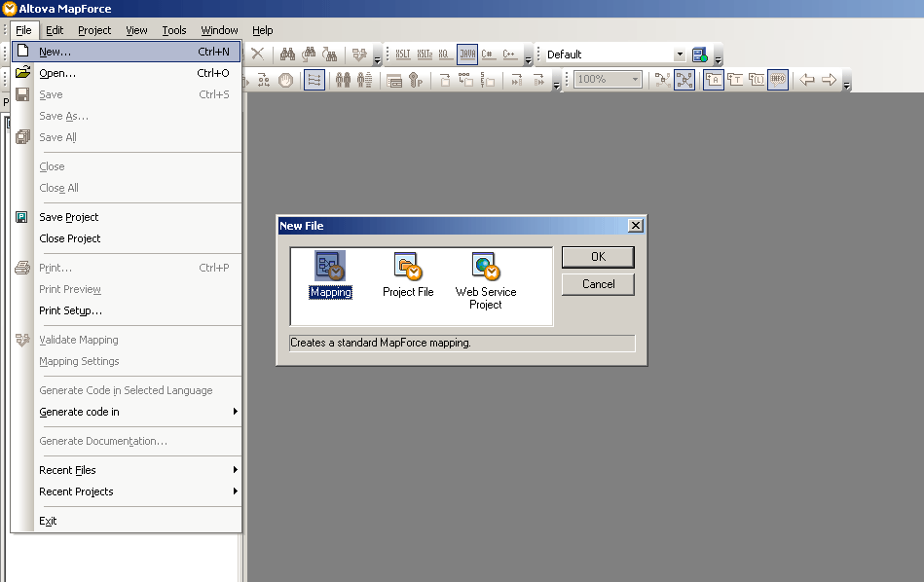Toggle the INFO speech bubble tips icon

778,80
